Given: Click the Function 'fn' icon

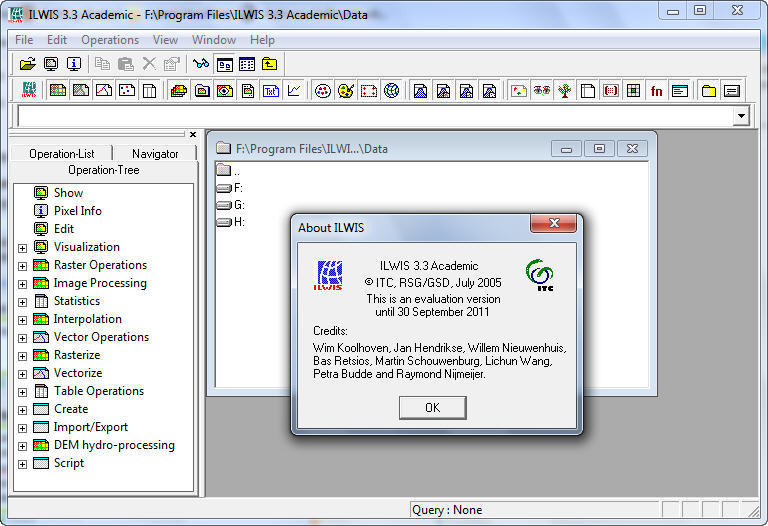Looking at the screenshot, I should 656,91.
